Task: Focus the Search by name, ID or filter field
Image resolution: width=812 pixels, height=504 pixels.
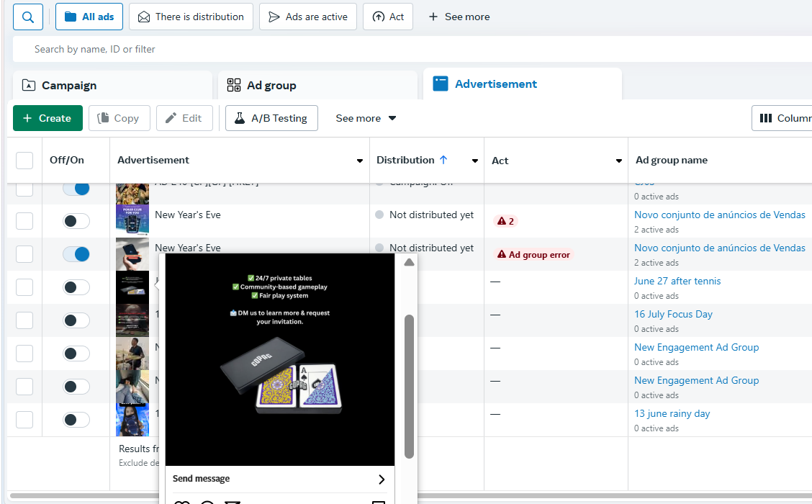Action: pos(412,49)
